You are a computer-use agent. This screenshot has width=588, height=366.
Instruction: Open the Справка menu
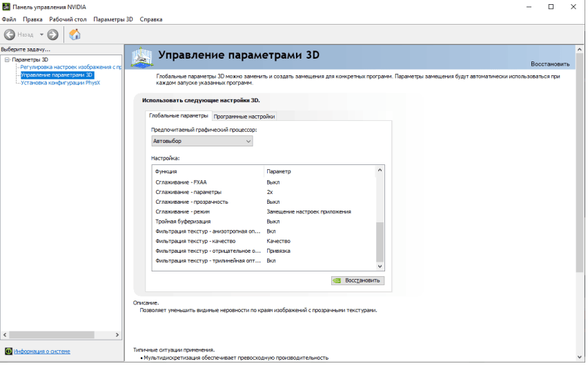pos(152,19)
